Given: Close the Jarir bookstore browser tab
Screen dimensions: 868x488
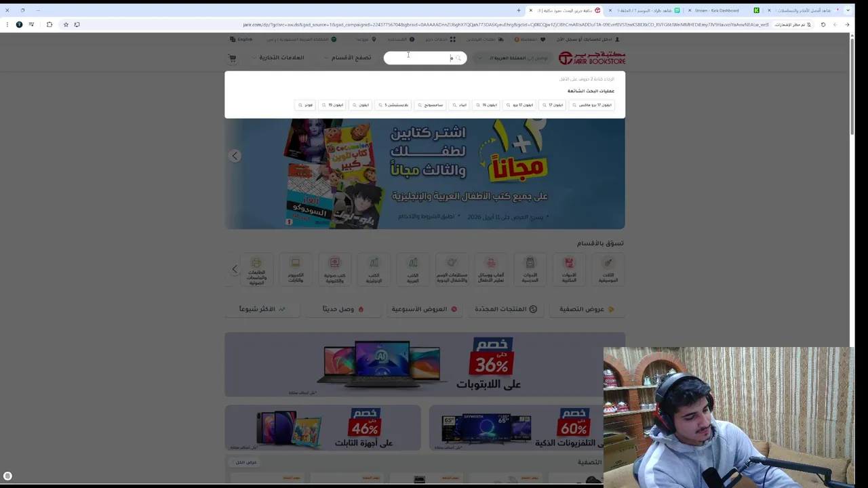Looking at the screenshot, I should tap(530, 10).
